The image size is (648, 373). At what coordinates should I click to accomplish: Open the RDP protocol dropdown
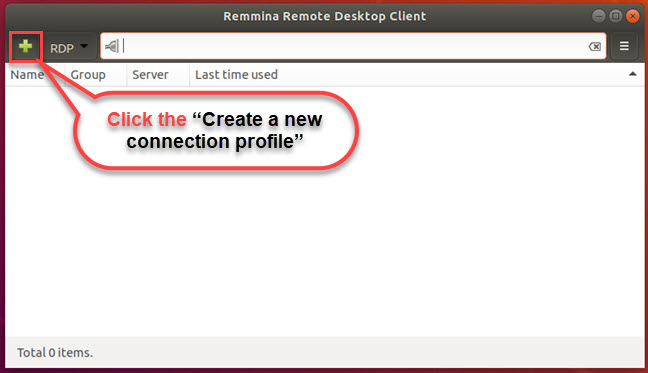click(x=69, y=48)
